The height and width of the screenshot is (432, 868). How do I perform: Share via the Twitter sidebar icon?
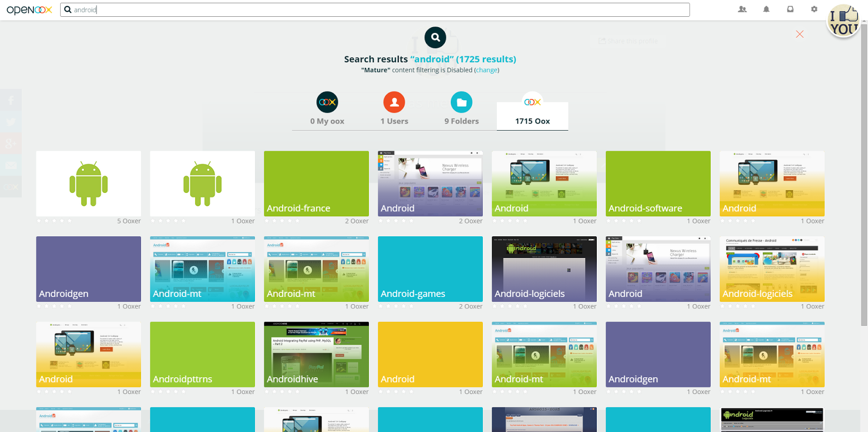click(x=11, y=122)
